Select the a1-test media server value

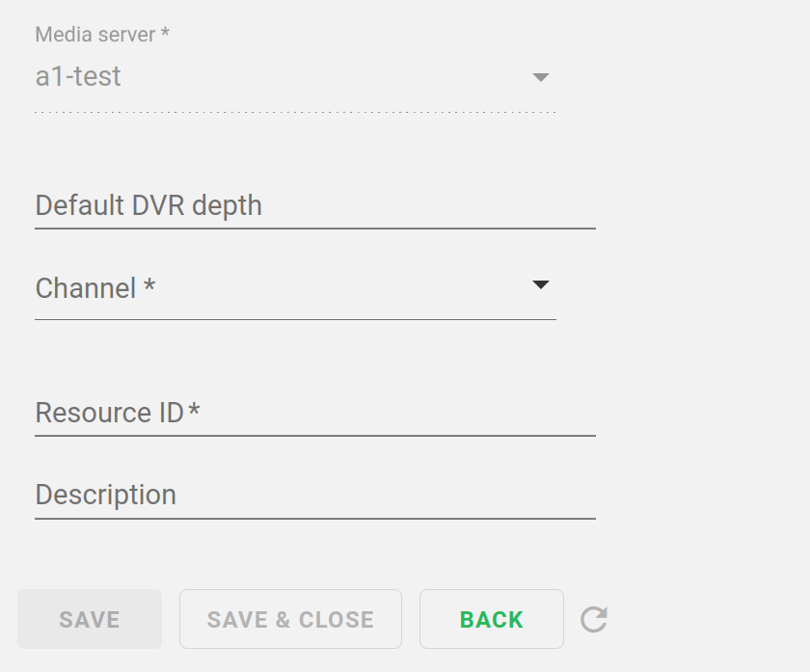point(79,77)
